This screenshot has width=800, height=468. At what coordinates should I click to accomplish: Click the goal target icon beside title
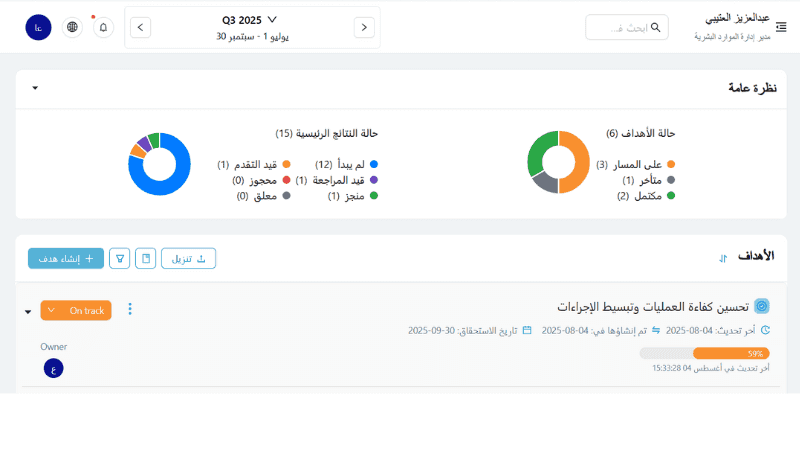click(x=762, y=306)
